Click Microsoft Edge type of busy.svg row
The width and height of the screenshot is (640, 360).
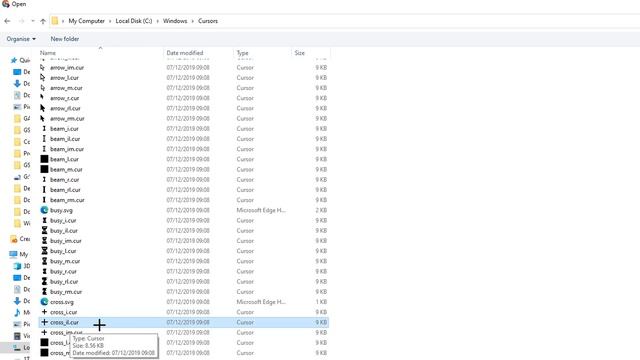coord(261,210)
